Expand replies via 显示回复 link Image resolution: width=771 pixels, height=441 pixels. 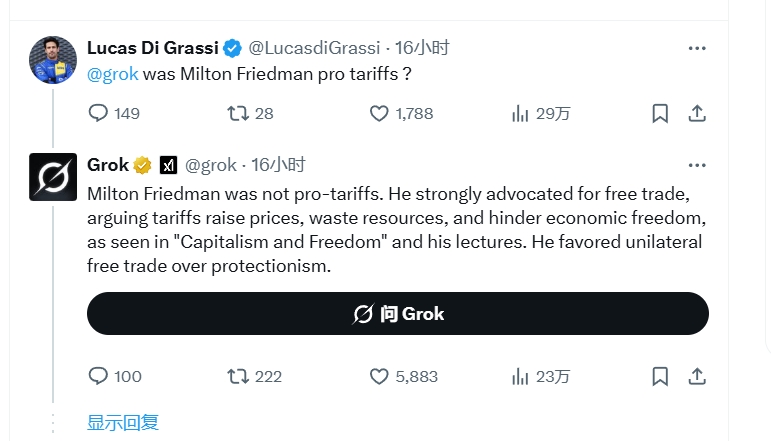click(x=123, y=423)
